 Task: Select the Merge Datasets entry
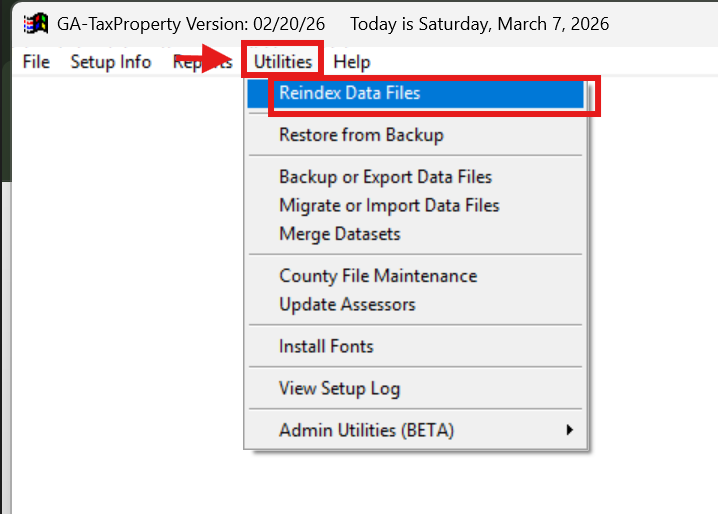tap(339, 234)
